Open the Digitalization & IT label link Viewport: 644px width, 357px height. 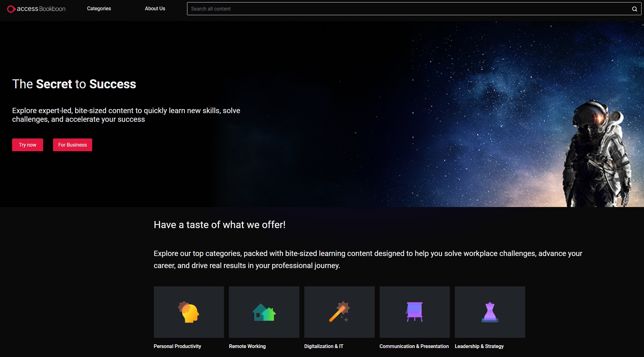[x=324, y=346]
